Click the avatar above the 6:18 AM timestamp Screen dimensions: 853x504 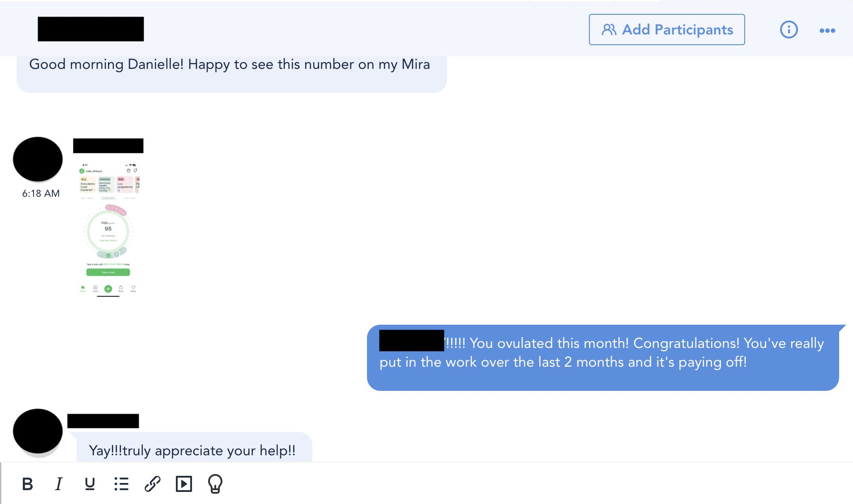[x=38, y=159]
